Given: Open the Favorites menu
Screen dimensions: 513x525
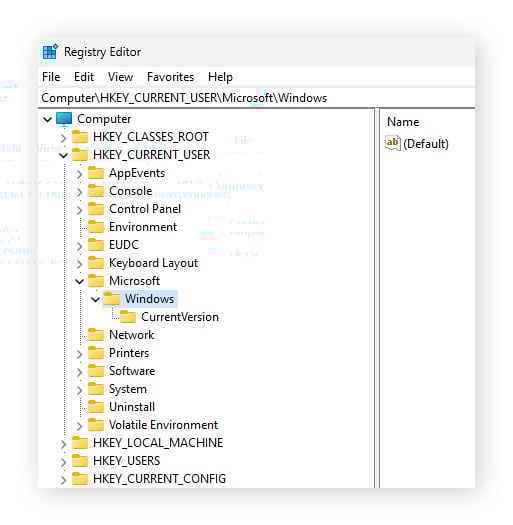Looking at the screenshot, I should (x=170, y=77).
